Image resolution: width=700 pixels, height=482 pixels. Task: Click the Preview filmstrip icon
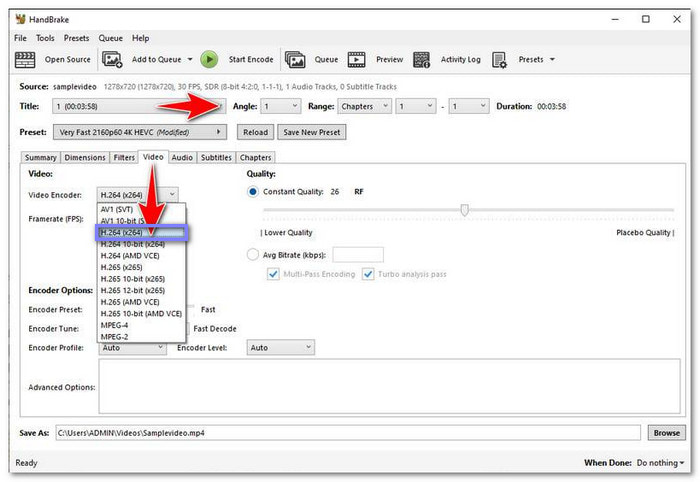coord(356,59)
